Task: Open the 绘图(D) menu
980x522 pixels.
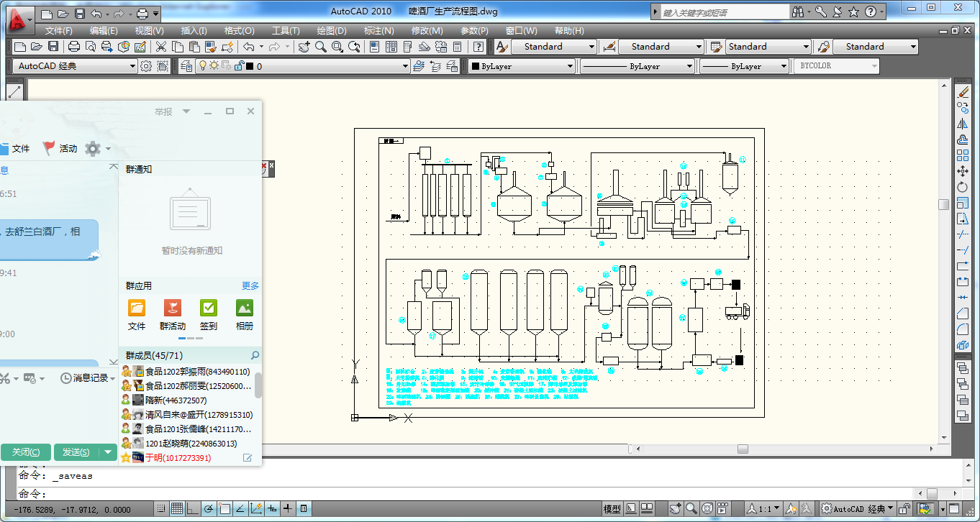Action: [332, 31]
